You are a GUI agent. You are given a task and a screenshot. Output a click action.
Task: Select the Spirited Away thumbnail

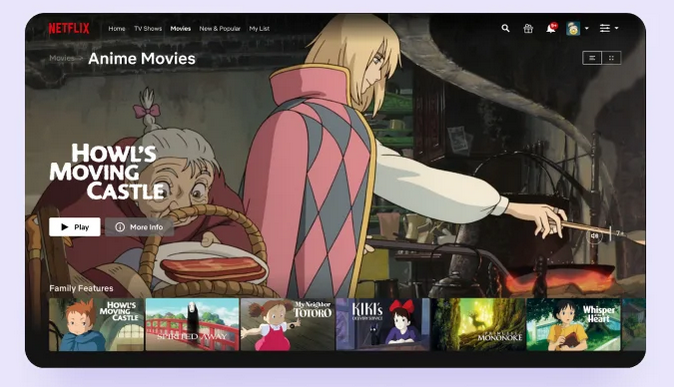coord(192,325)
